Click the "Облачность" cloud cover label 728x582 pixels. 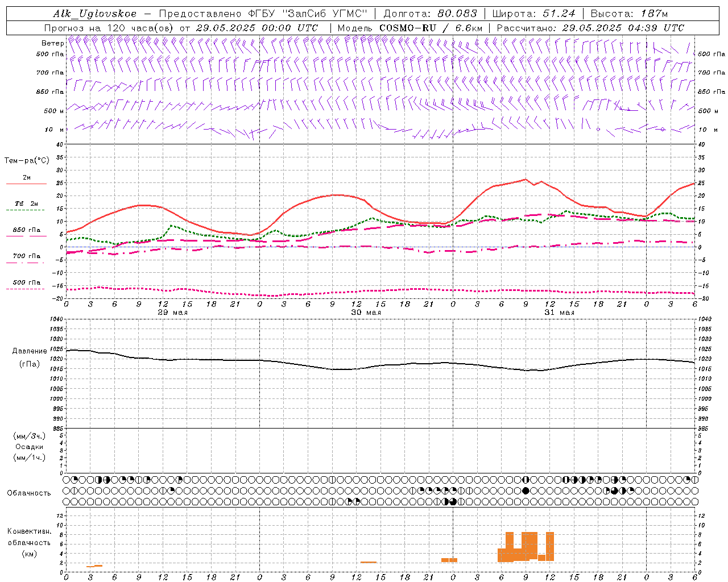pyautogui.click(x=29, y=493)
